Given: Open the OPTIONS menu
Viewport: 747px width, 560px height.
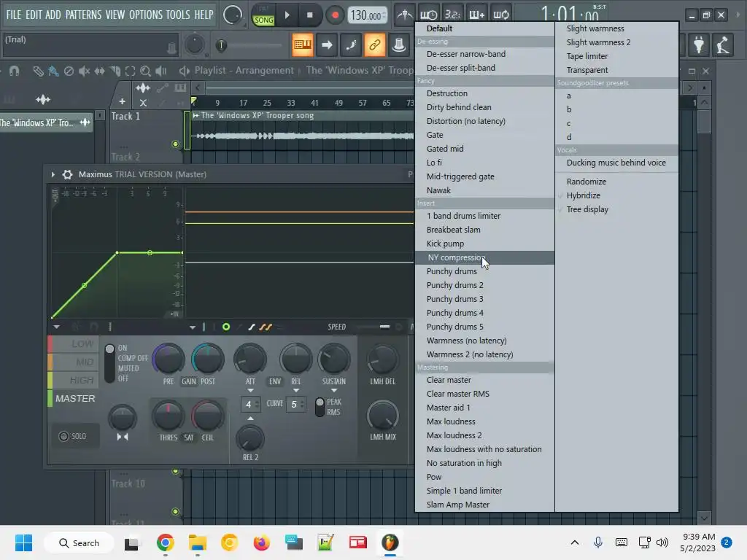Looking at the screenshot, I should (x=146, y=15).
